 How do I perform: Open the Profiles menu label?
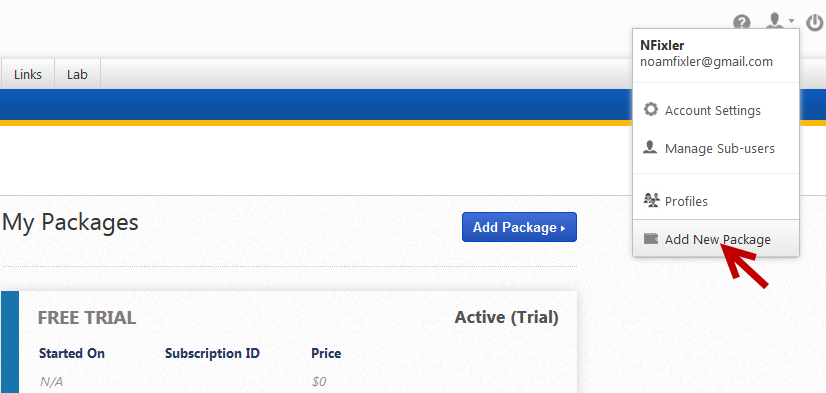coord(686,201)
